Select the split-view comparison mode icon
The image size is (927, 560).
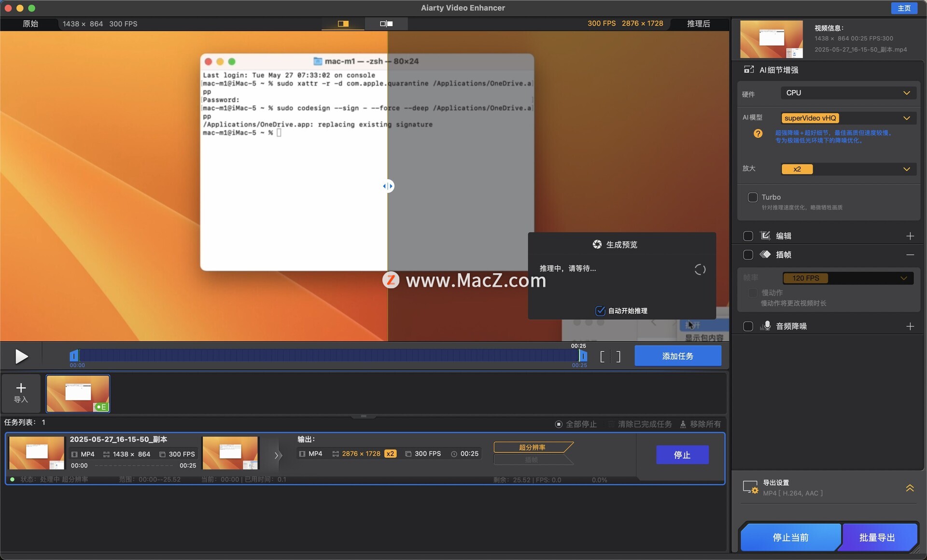[x=343, y=24]
